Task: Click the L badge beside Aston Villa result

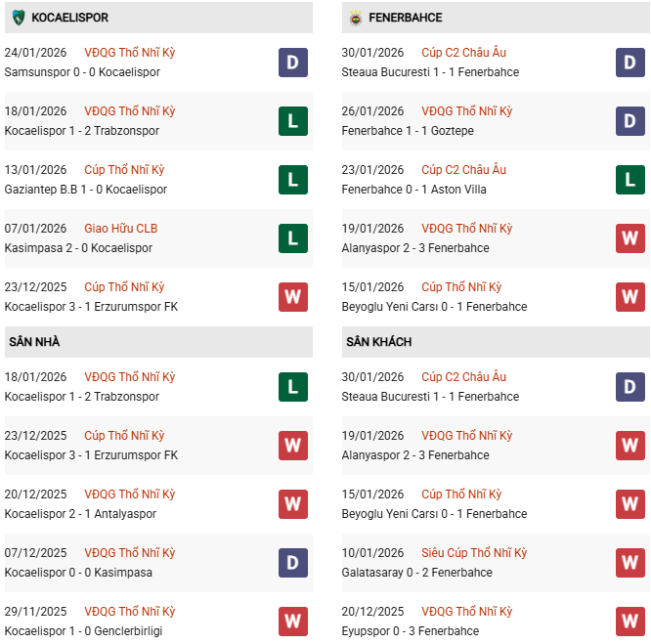Action: tap(629, 180)
